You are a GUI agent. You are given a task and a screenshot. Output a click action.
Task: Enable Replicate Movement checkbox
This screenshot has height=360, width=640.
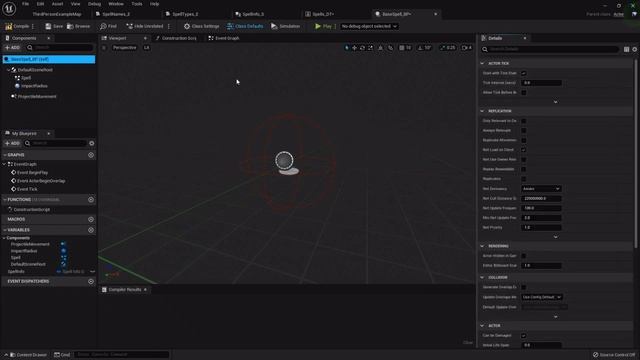tap(524, 140)
